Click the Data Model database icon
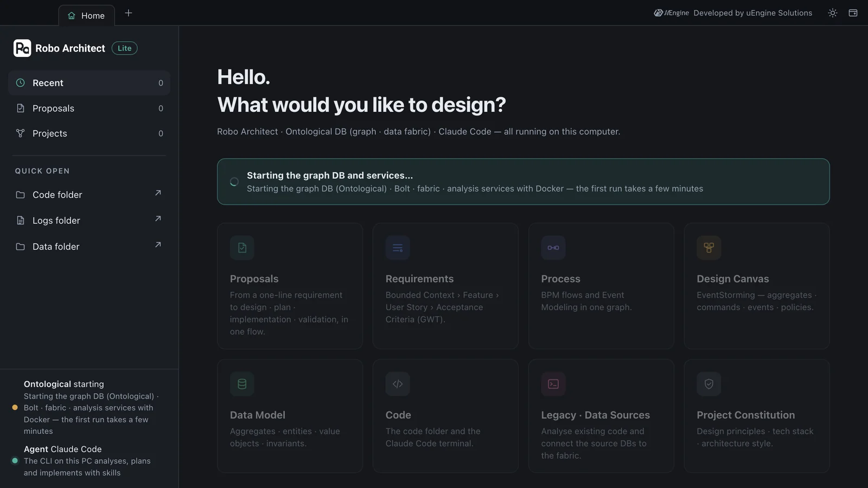 (242, 384)
